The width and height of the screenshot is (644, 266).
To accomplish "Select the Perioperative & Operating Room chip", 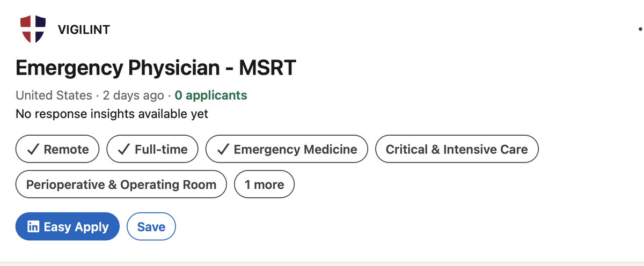I will click(x=121, y=184).
